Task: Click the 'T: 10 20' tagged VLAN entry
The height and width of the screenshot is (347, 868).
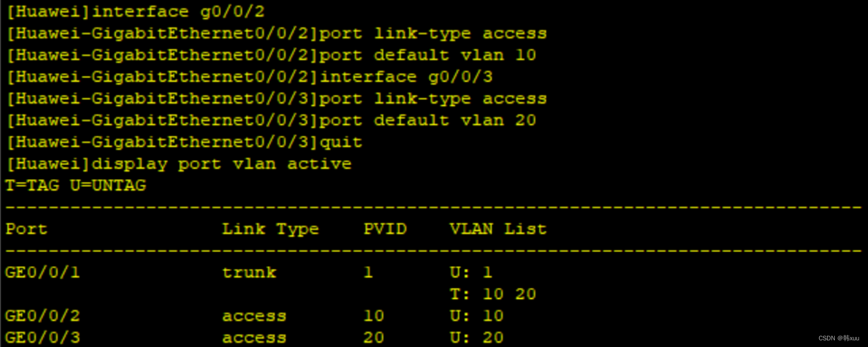Action: click(x=493, y=294)
